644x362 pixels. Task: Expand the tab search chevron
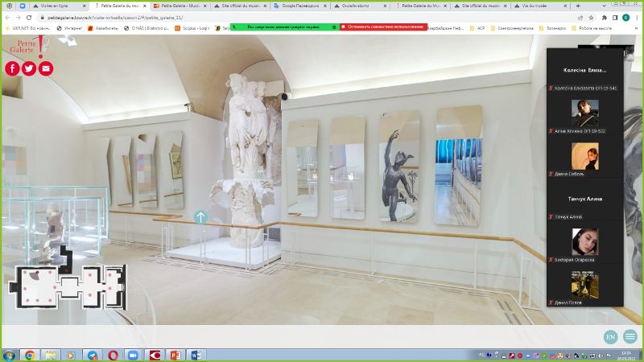click(604, 6)
